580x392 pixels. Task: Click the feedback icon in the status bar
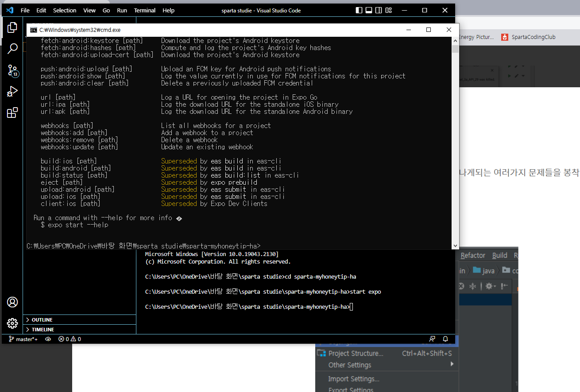(x=433, y=339)
